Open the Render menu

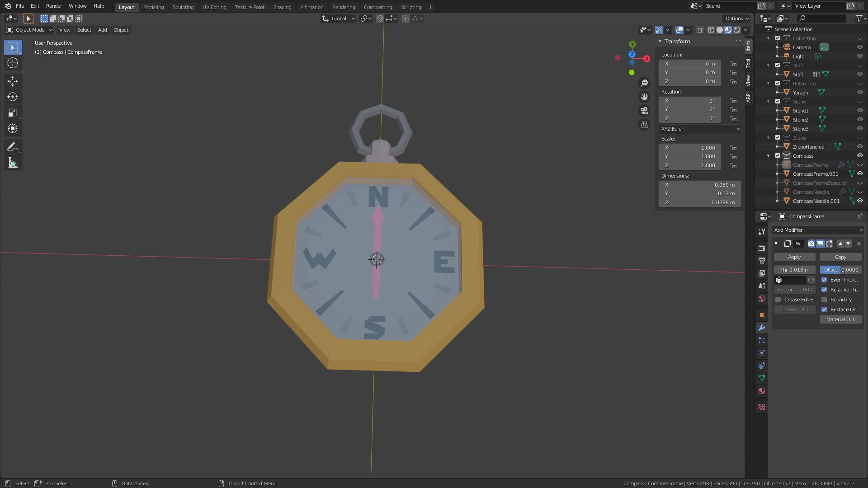(54, 6)
